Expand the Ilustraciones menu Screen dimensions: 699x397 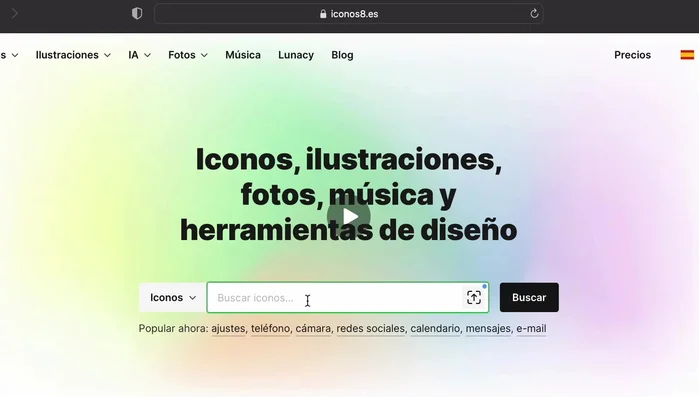(73, 55)
